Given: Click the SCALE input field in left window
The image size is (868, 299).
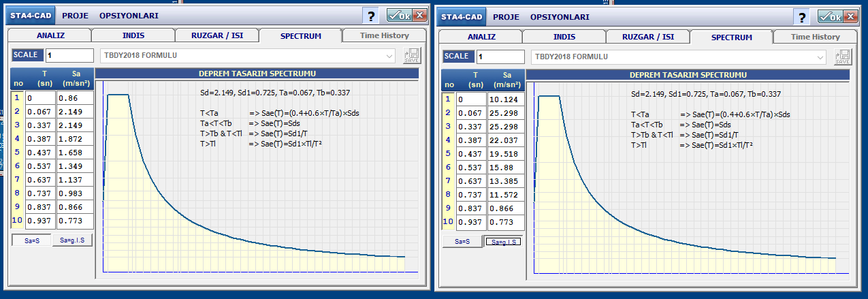Looking at the screenshot, I should pos(69,56).
